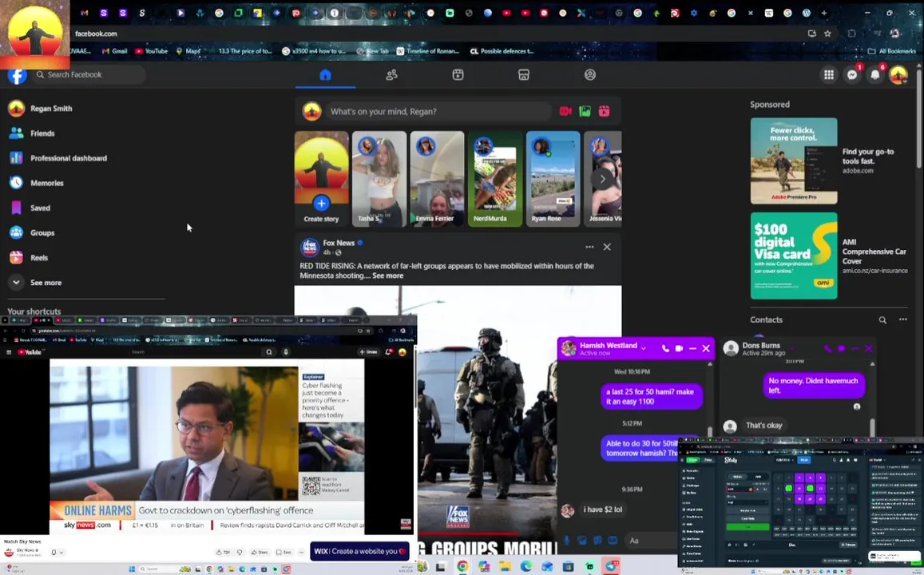This screenshot has height=575, width=924.
Task: Expand the Fox News post with See more
Action: [x=388, y=276]
